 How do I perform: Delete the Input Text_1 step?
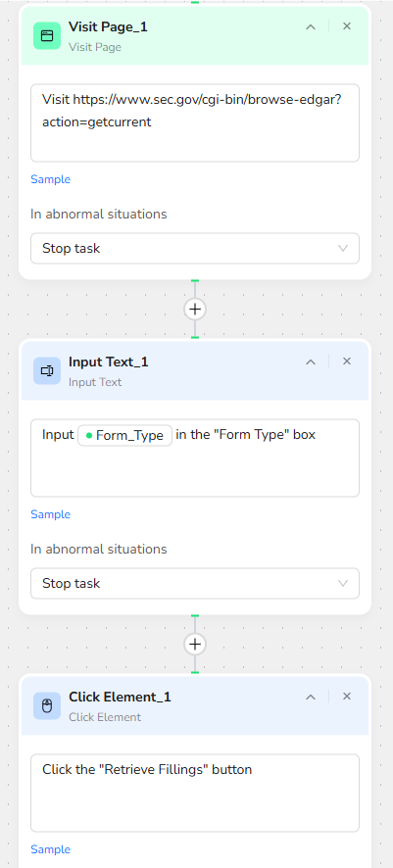[x=347, y=362]
